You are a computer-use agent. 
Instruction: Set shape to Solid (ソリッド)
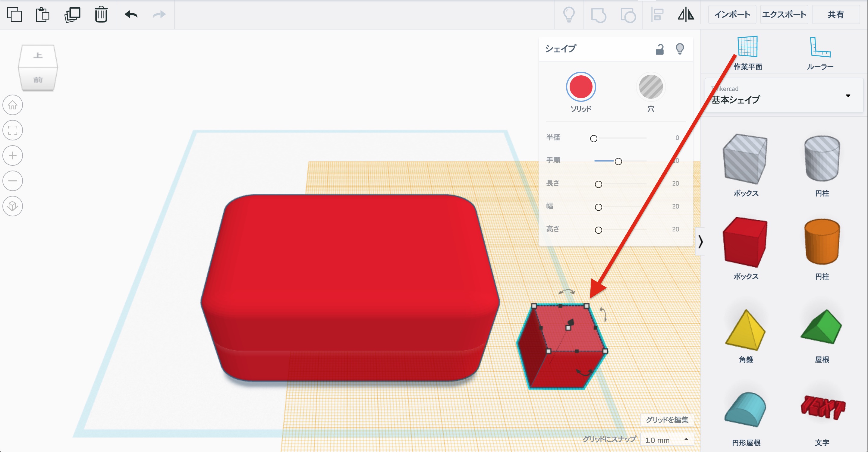pos(580,87)
